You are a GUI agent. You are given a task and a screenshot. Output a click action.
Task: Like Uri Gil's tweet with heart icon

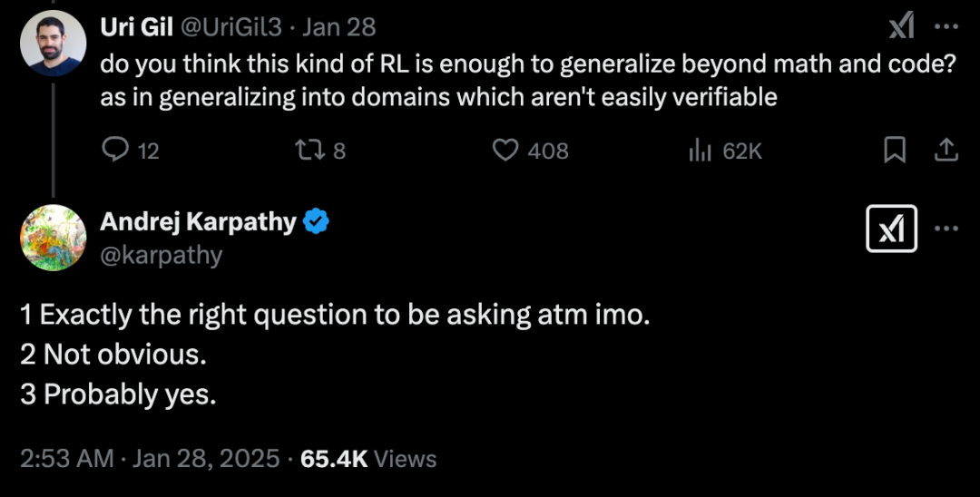click(505, 150)
